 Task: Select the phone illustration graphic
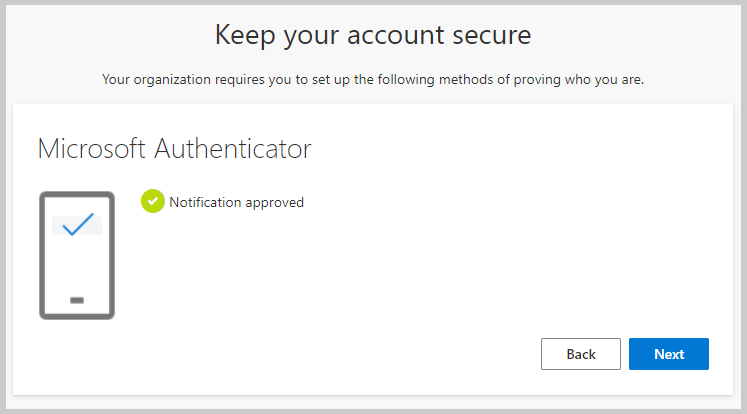77,255
